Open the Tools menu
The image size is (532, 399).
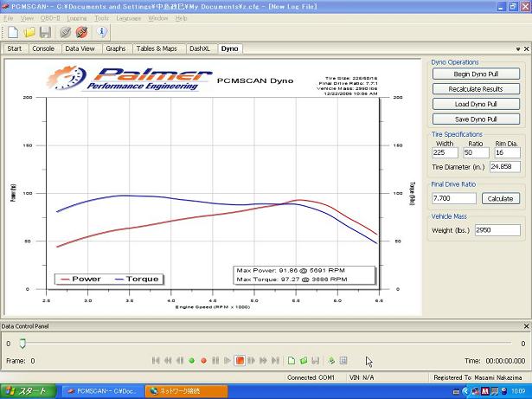(x=101, y=18)
